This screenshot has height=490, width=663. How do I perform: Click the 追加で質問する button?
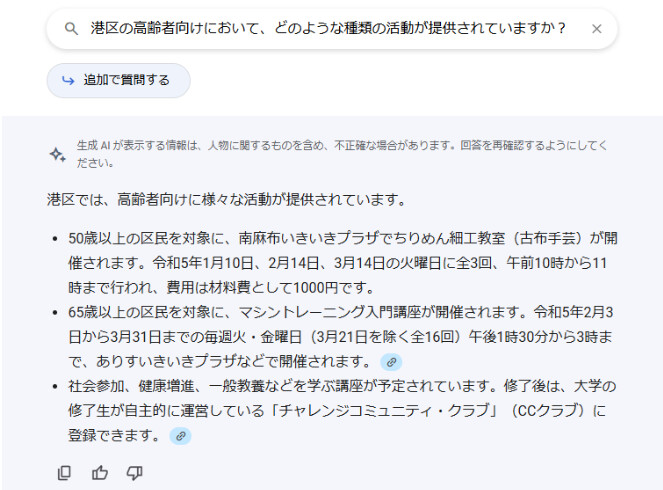(118, 80)
